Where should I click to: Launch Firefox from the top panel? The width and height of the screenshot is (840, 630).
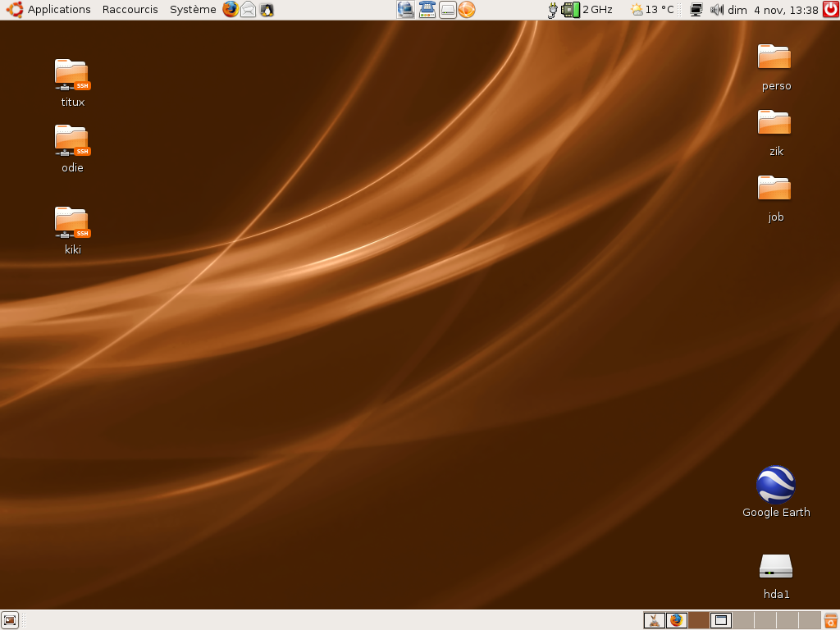[231, 10]
